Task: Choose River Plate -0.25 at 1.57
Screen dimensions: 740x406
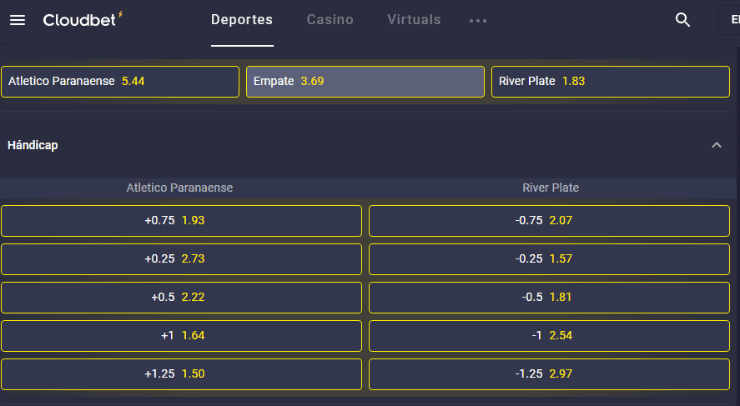Action: [x=549, y=259]
